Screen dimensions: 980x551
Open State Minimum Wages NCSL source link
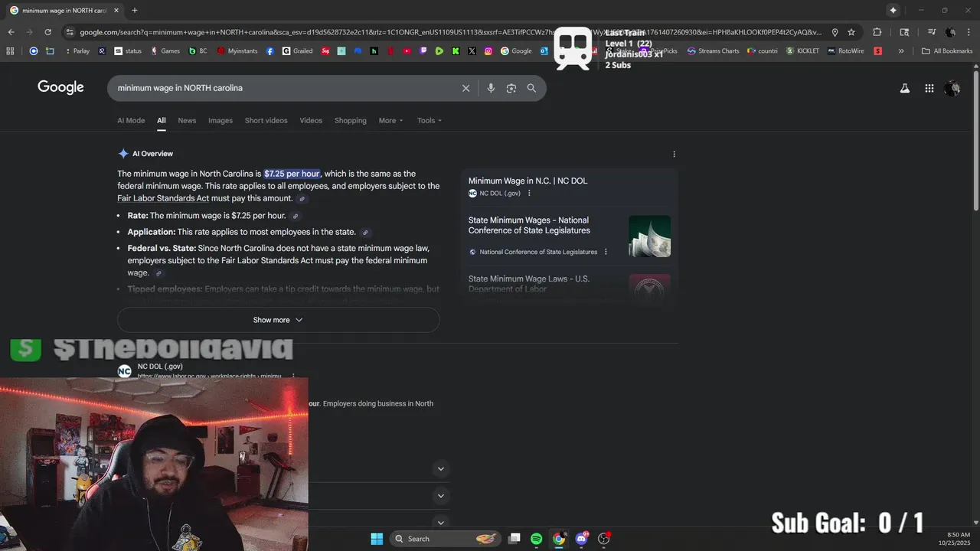[529, 225]
